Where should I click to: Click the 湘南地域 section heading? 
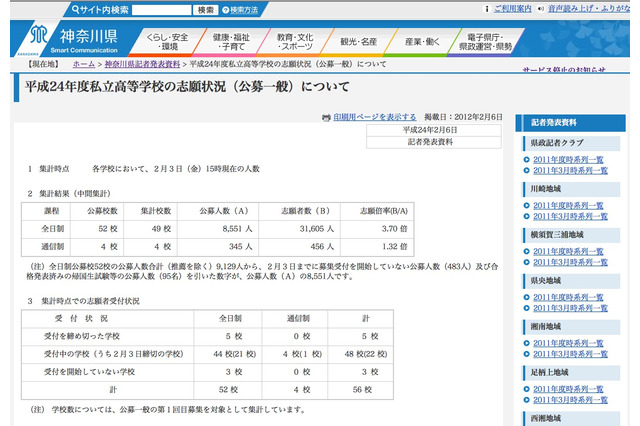(572, 327)
